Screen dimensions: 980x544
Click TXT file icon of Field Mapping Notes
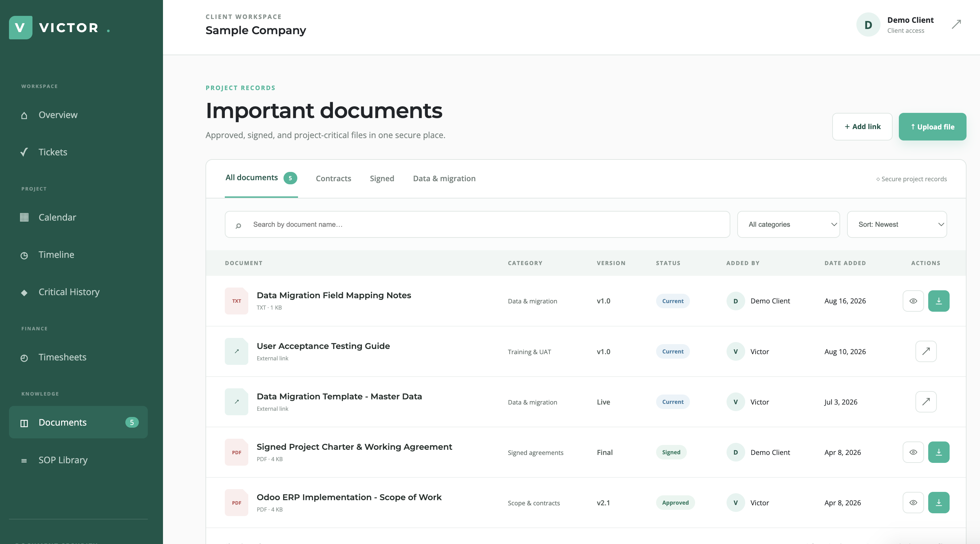pyautogui.click(x=236, y=301)
